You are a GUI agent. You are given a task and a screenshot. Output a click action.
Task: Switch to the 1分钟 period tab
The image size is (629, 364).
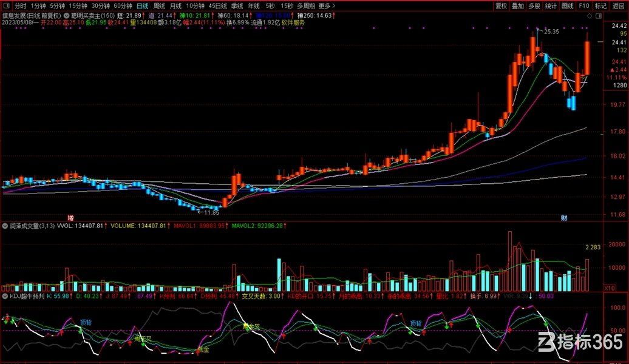click(x=38, y=6)
